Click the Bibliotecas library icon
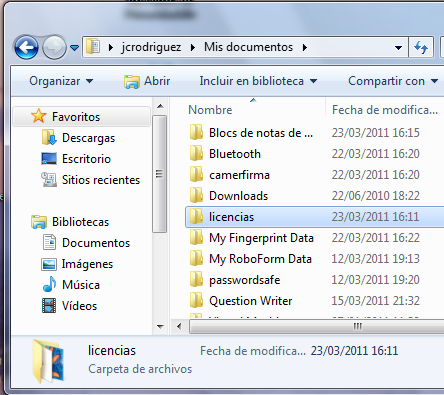This screenshot has width=444, height=395. (x=39, y=222)
